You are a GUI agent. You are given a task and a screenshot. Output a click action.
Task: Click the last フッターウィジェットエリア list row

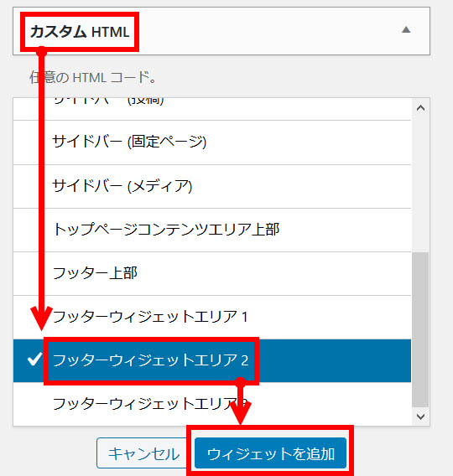[x=212, y=404]
